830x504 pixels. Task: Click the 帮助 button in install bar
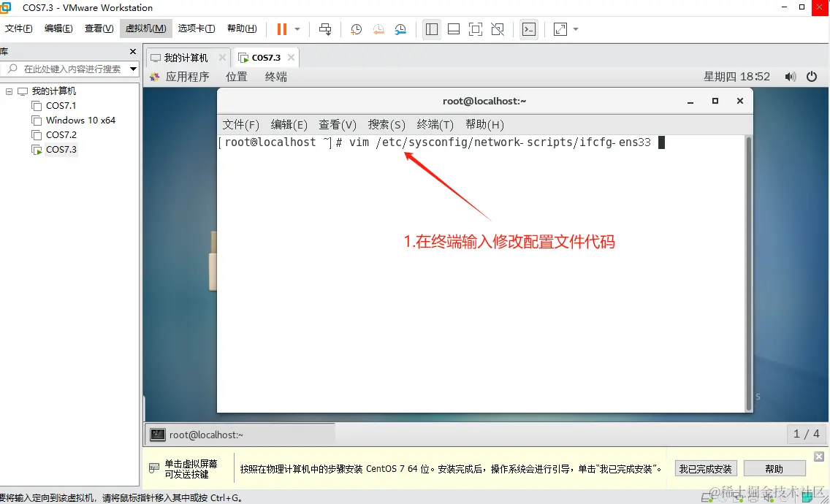point(774,468)
